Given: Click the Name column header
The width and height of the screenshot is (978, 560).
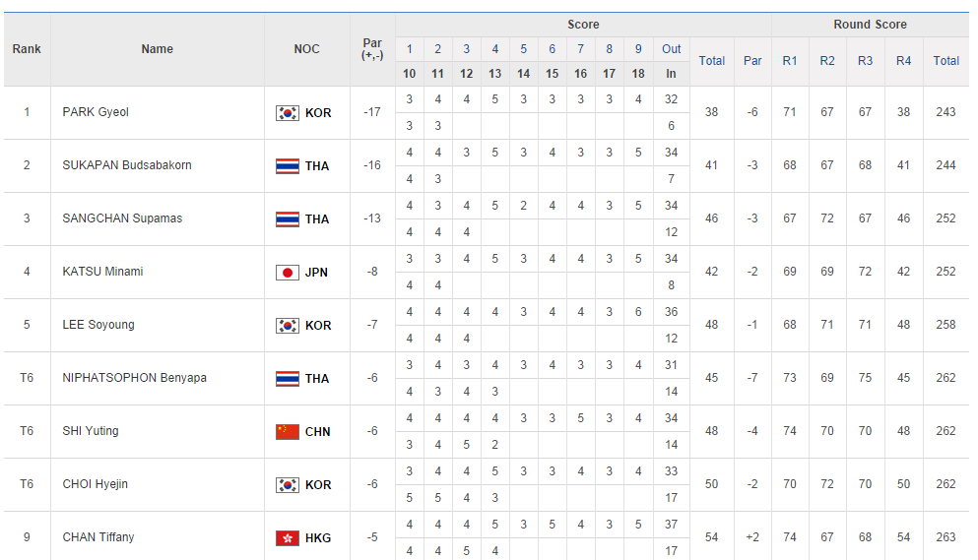Looking at the screenshot, I should 158,49.
